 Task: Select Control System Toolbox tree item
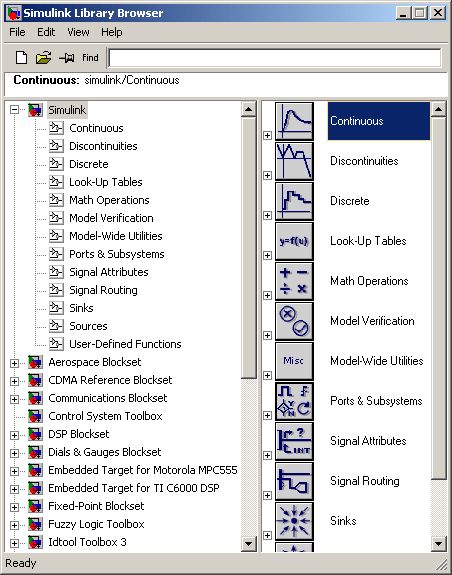(x=105, y=416)
